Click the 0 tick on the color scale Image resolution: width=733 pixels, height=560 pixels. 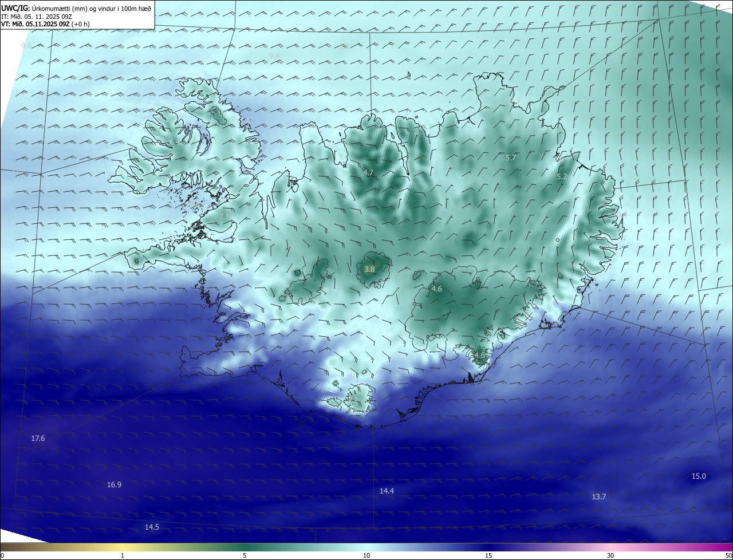[x=2, y=555]
